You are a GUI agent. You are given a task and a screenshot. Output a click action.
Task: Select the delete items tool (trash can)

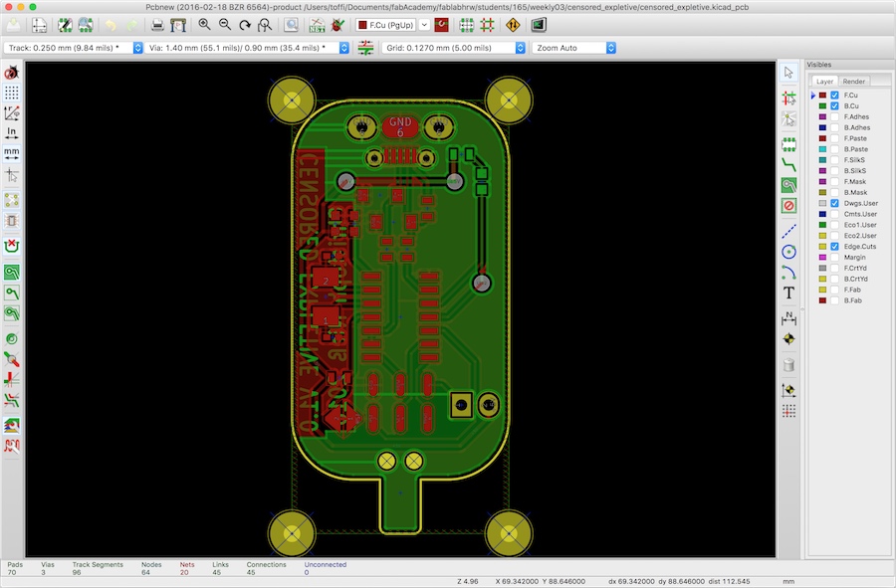coord(788,365)
